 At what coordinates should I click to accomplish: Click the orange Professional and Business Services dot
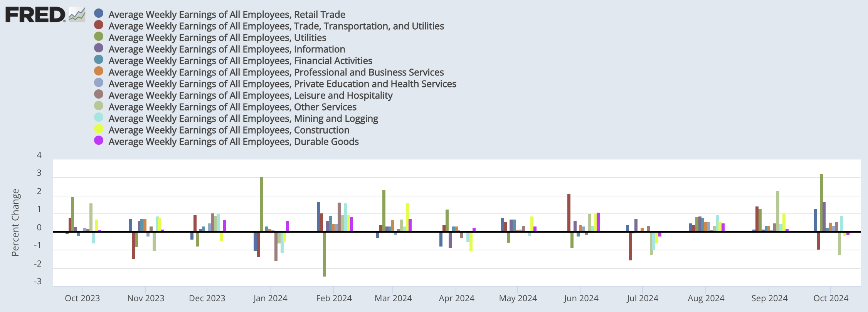[99, 71]
